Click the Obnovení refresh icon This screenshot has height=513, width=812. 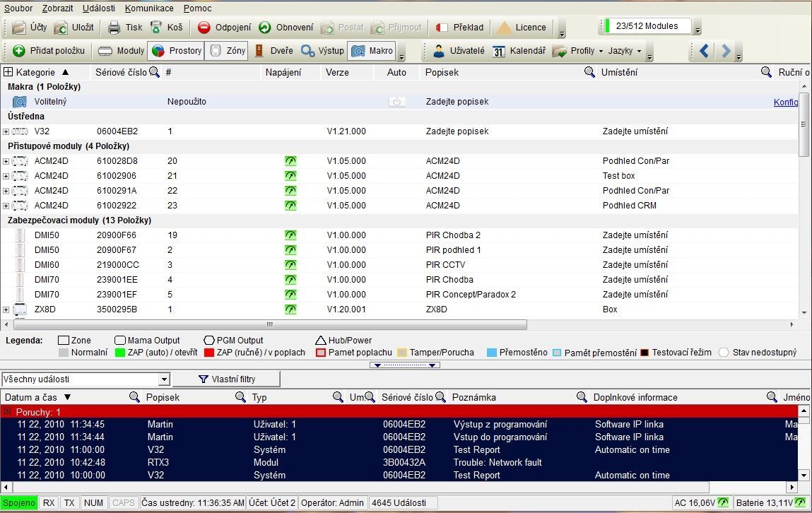[265, 28]
